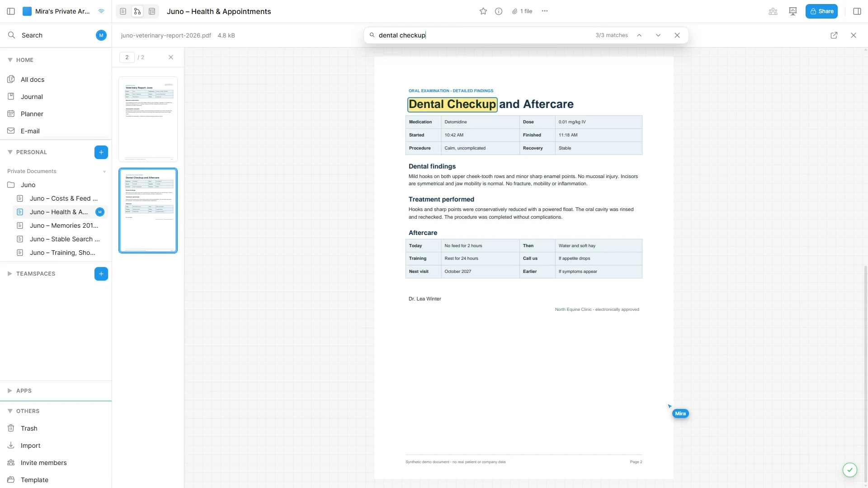Collapse Private Documents group arrow

[x=104, y=172]
